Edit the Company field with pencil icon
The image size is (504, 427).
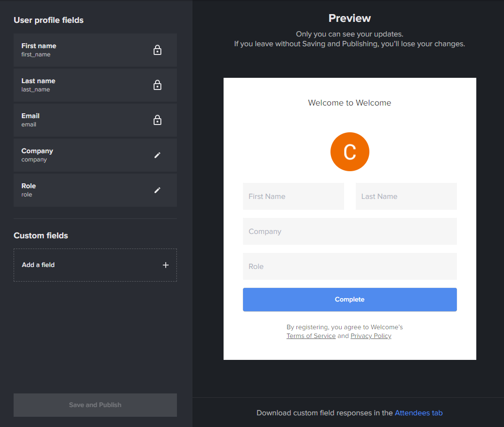157,155
